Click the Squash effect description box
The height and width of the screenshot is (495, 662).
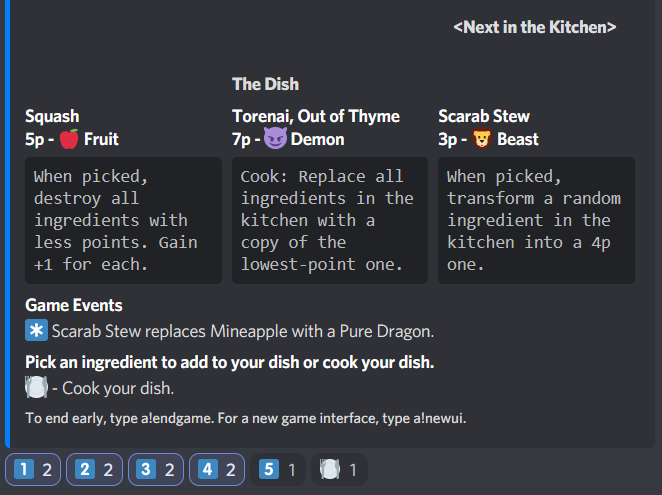click(x=123, y=220)
